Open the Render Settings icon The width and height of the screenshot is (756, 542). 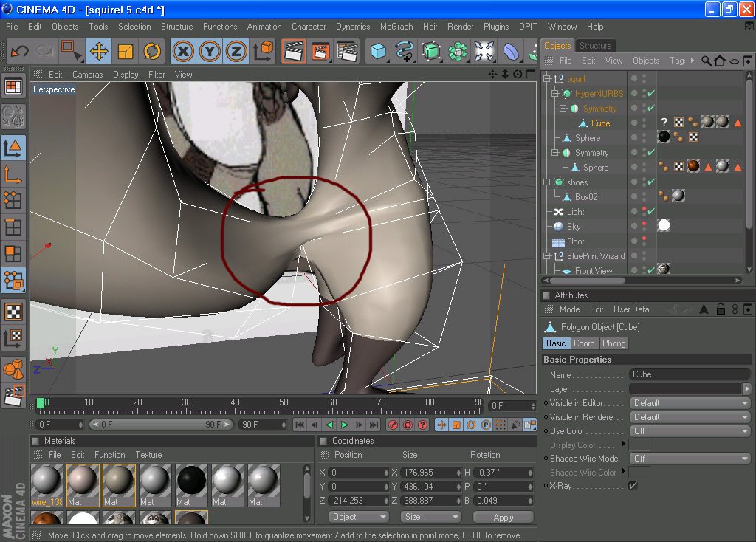tap(347, 51)
